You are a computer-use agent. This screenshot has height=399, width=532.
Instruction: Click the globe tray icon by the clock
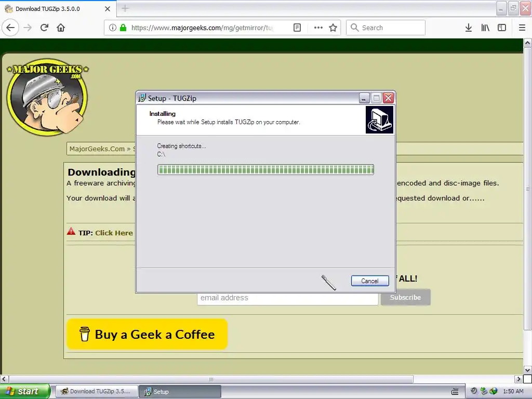(494, 391)
